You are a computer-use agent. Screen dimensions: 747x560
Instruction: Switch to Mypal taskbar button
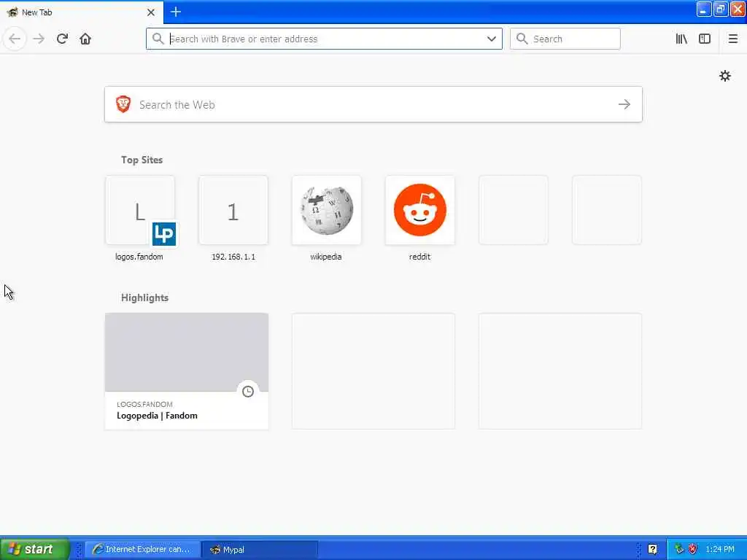(259, 549)
